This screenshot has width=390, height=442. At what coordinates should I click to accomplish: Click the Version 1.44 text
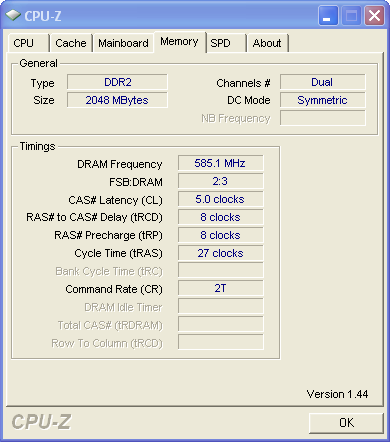(x=337, y=394)
